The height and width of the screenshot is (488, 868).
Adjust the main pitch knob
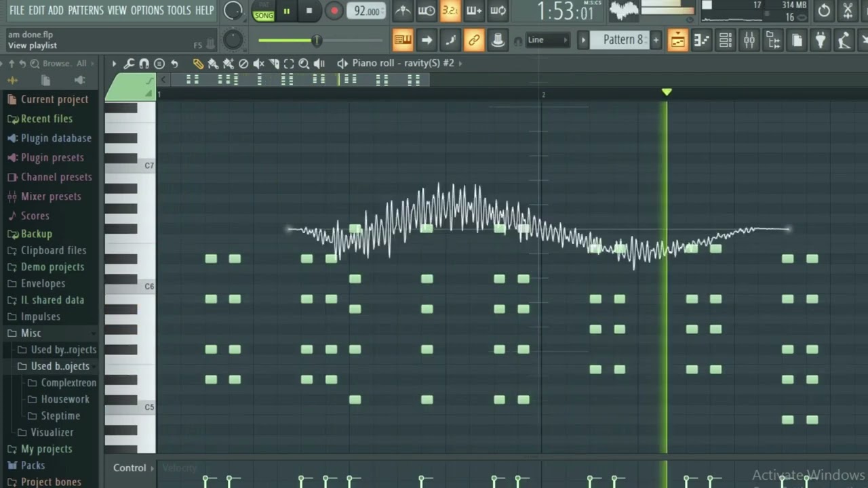tap(233, 40)
